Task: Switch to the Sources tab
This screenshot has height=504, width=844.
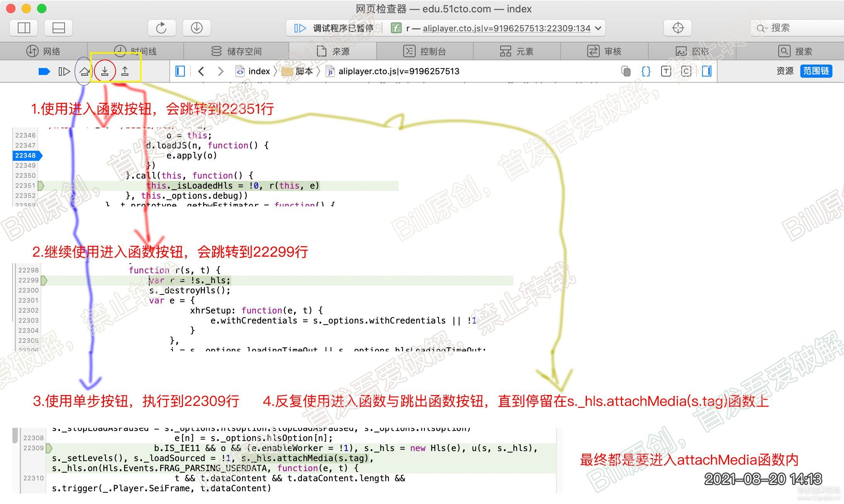Action: click(x=333, y=51)
